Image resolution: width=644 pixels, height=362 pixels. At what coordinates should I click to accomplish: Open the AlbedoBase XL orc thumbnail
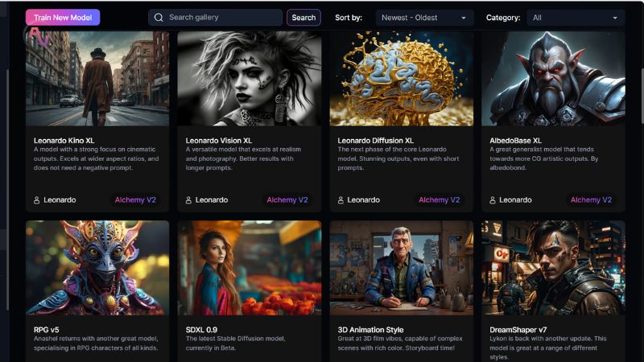553,78
